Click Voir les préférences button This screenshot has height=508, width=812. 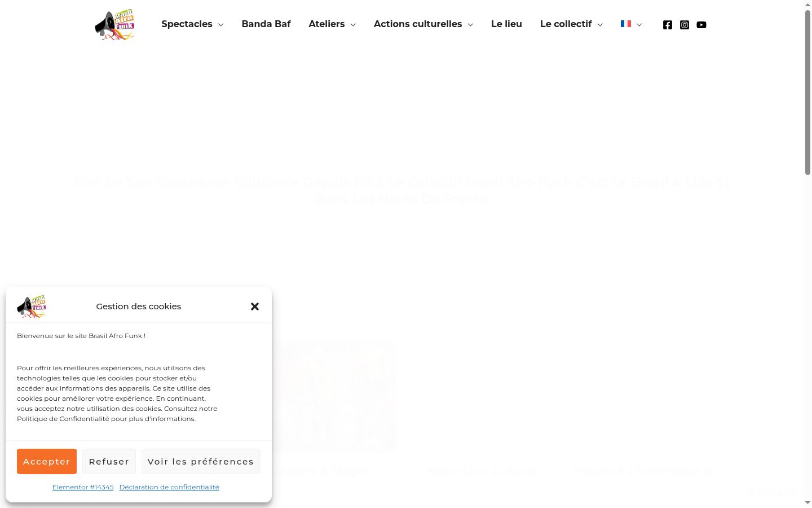201,461
